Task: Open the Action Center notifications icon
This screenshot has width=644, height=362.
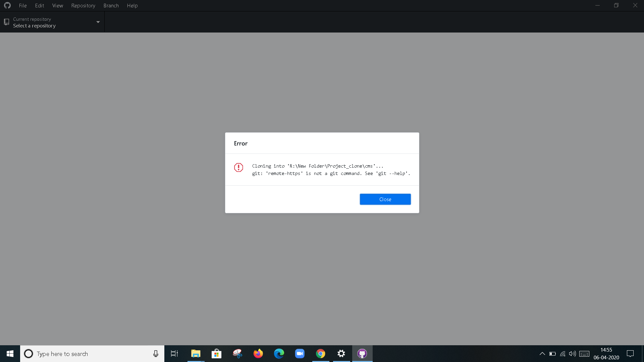Action: click(x=630, y=354)
